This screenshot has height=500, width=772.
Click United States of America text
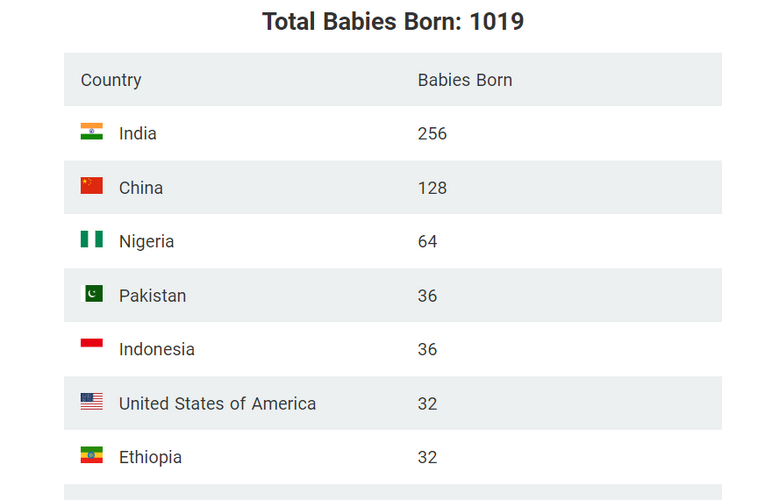point(217,404)
